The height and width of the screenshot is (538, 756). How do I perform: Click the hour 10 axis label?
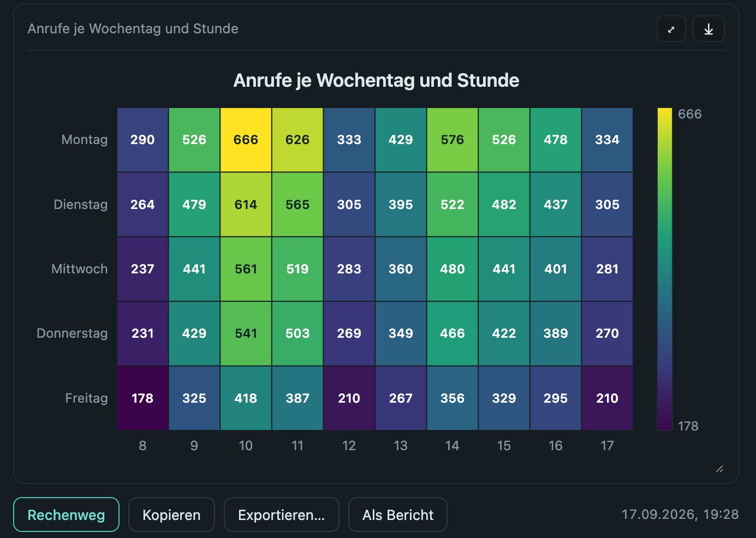pyautogui.click(x=246, y=446)
